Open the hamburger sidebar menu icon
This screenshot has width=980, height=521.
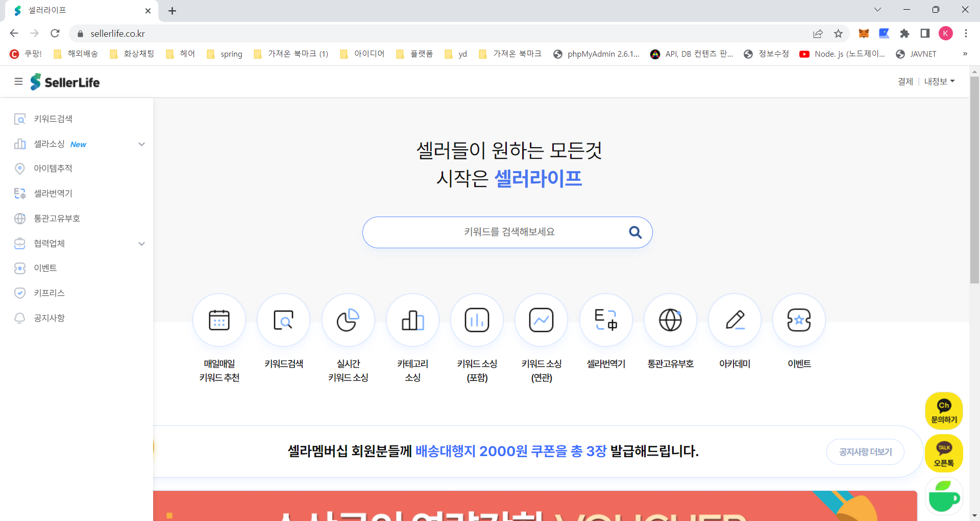pyautogui.click(x=18, y=82)
